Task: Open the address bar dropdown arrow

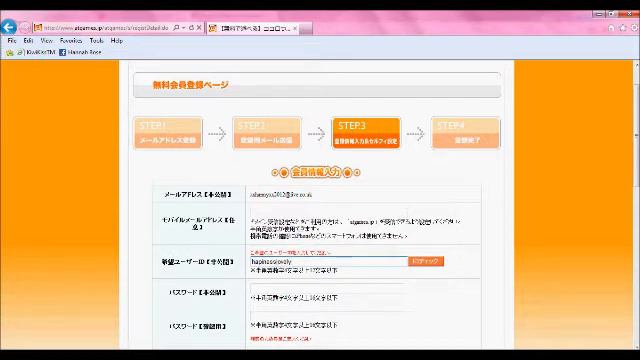Action: tap(184, 28)
